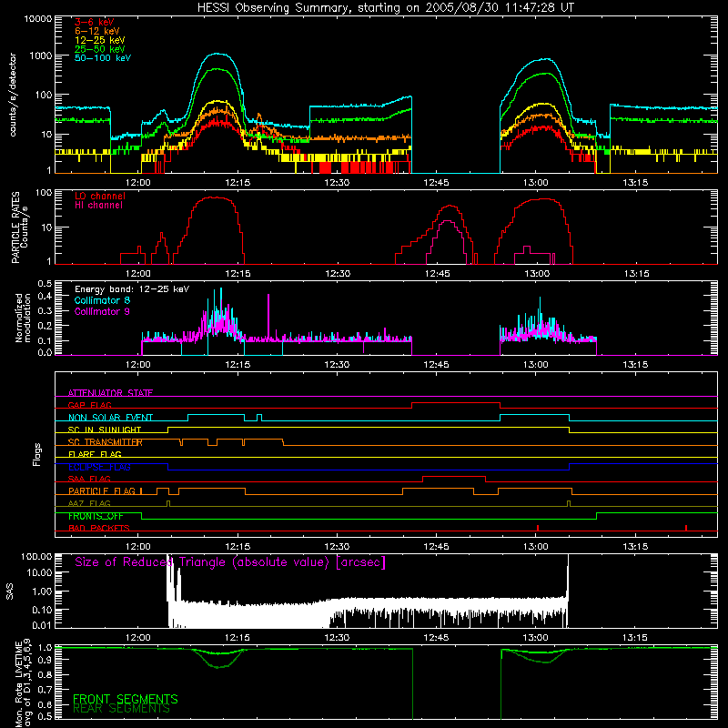Click 12:45 tick below the flags panel

pos(436,547)
